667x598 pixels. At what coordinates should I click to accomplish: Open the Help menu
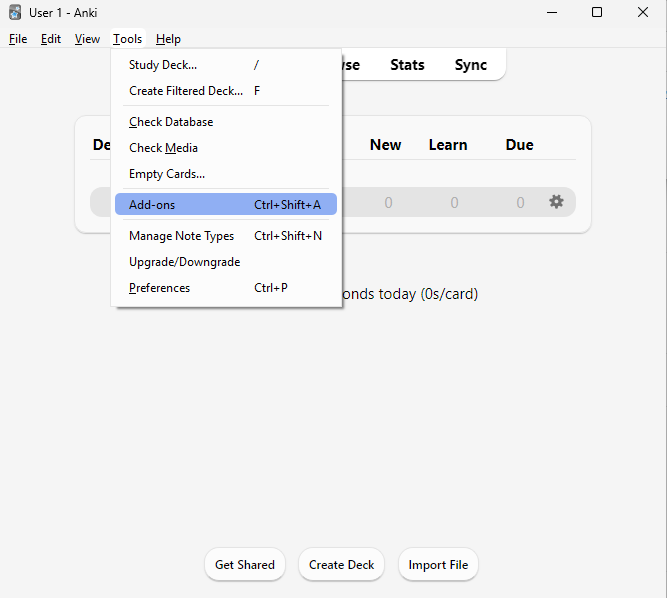168,39
